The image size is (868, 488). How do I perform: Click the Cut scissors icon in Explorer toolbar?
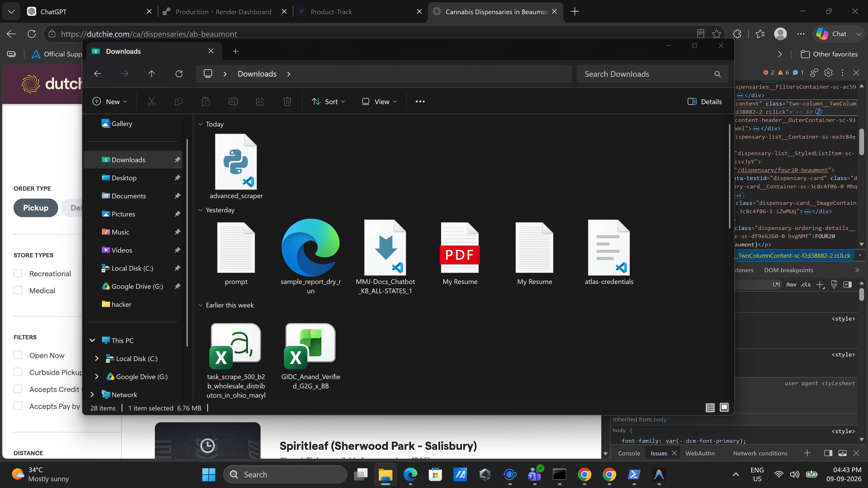tap(151, 101)
